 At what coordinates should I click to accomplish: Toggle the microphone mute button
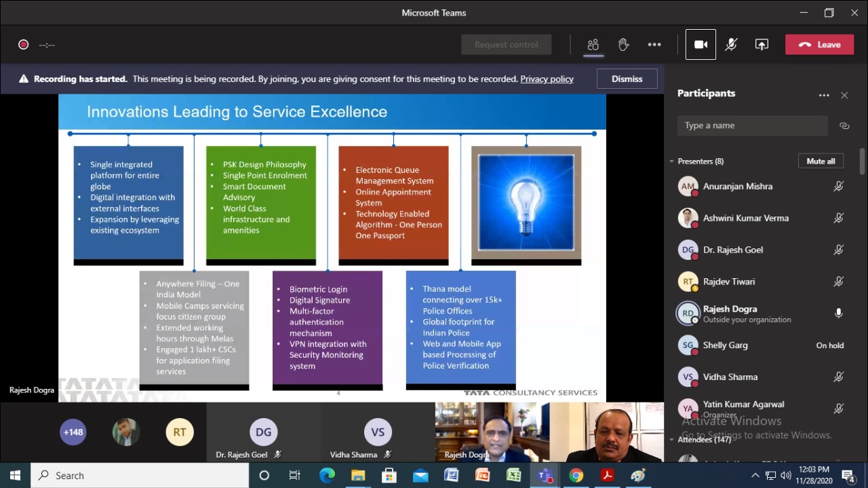731,45
